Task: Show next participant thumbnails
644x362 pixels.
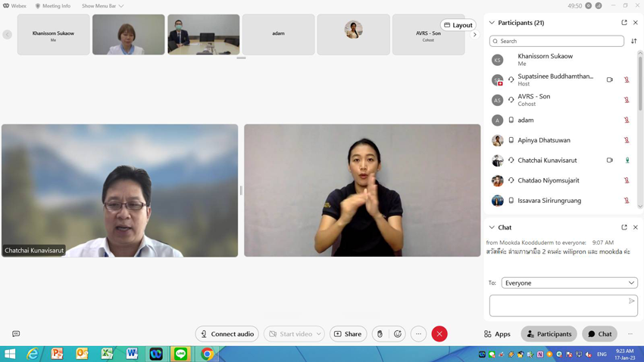Action: [x=474, y=35]
